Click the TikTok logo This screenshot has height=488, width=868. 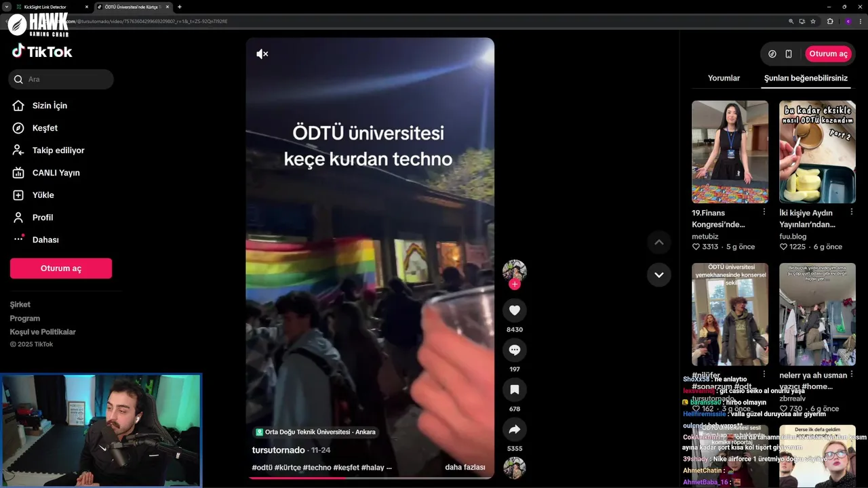42,52
